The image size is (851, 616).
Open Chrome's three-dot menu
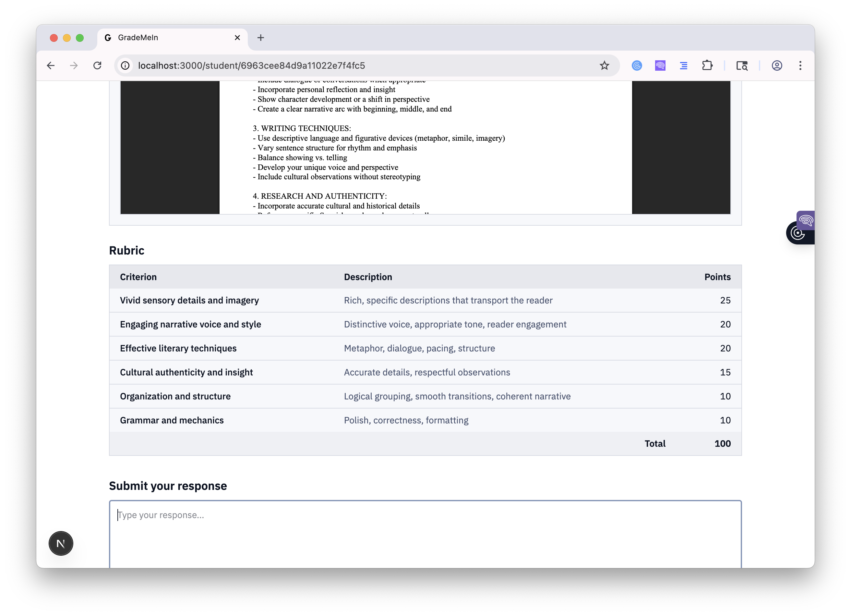pos(800,65)
